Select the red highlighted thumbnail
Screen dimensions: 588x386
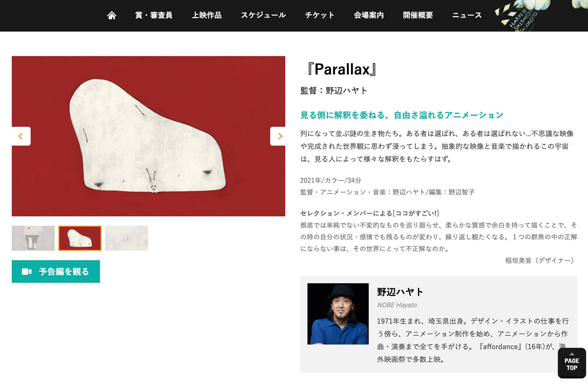[x=80, y=238]
